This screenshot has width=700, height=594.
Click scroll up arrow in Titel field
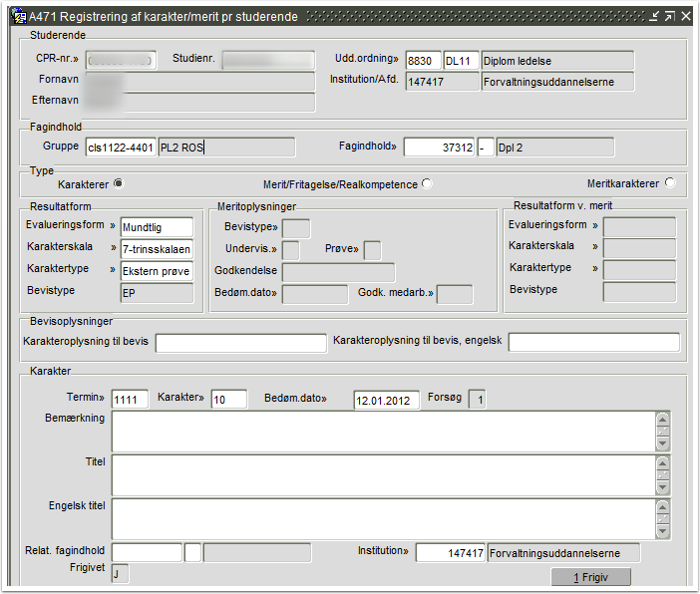pyautogui.click(x=663, y=462)
